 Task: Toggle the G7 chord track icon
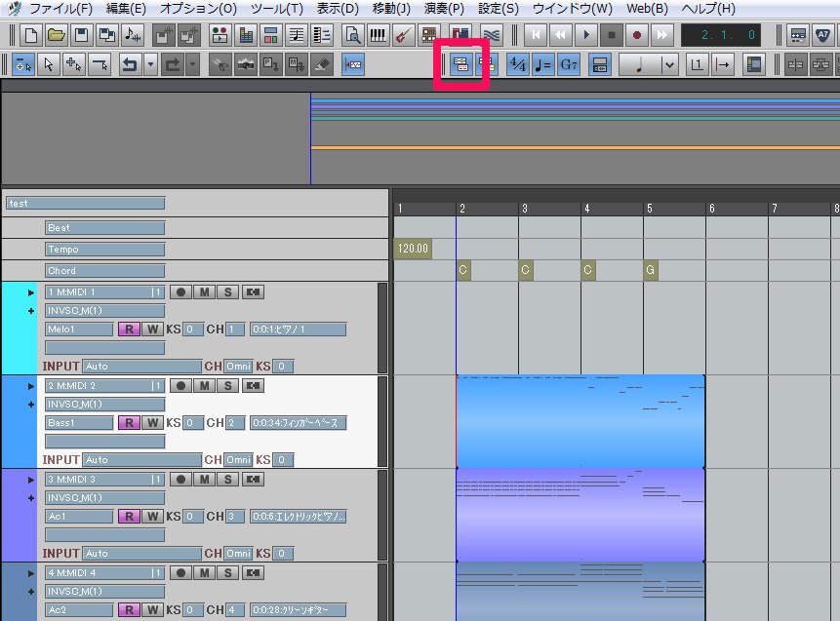click(569, 64)
